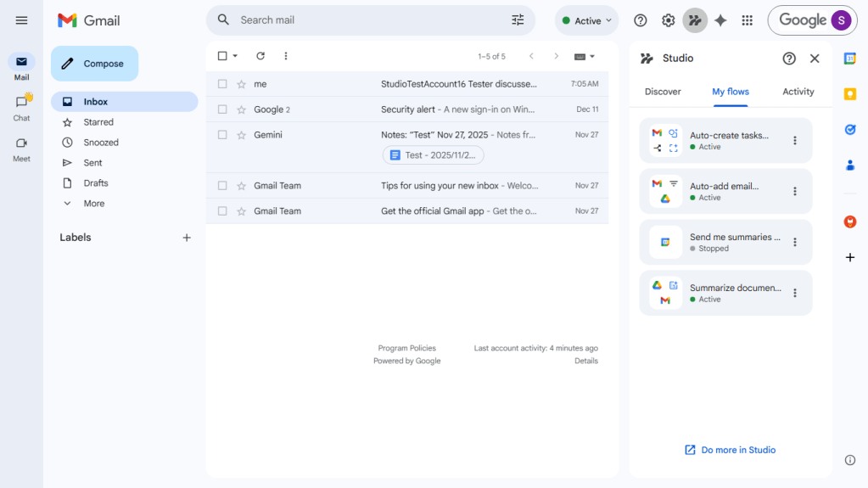Open Google Tasks in side panel

[850, 130]
